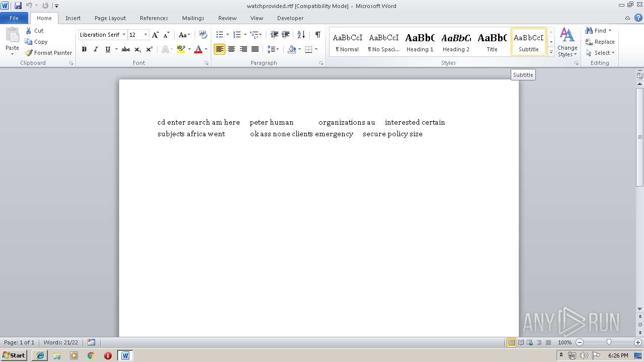Open the Select dropdown in Editing
The height and width of the screenshot is (362, 644).
pyautogui.click(x=600, y=53)
